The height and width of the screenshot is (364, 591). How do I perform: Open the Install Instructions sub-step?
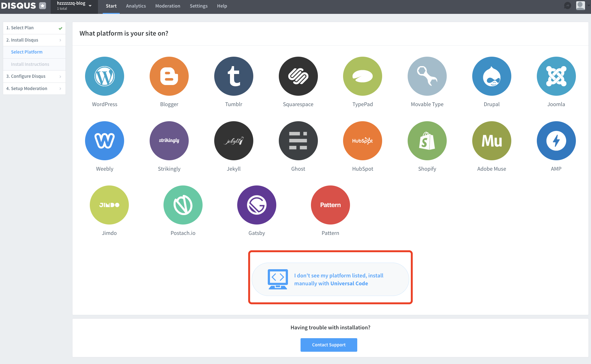point(34,64)
